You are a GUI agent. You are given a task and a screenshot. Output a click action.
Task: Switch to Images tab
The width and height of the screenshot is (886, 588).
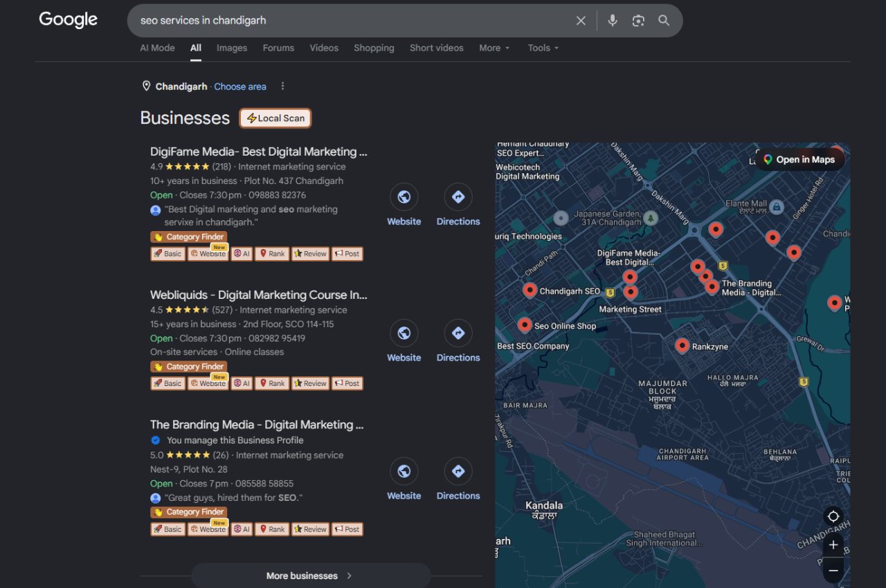232,48
